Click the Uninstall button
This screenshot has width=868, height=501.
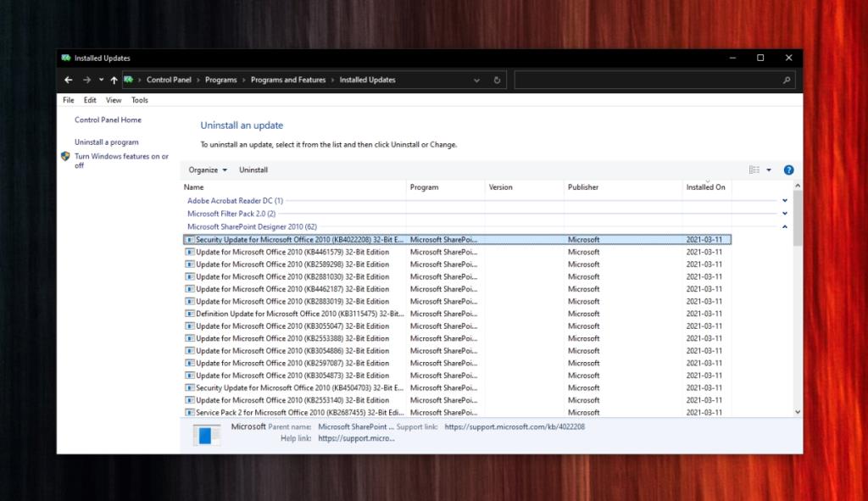point(253,170)
